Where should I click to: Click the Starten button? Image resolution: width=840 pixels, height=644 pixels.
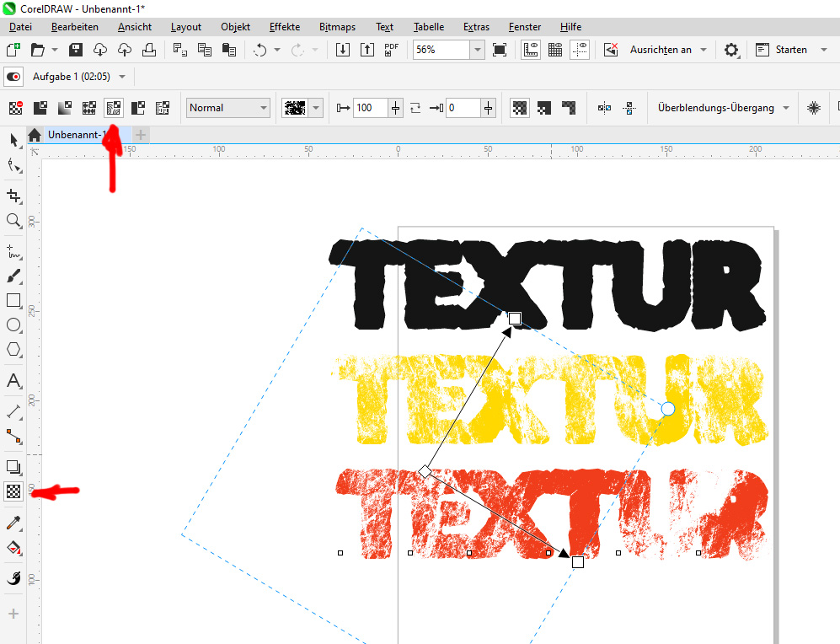(x=784, y=50)
